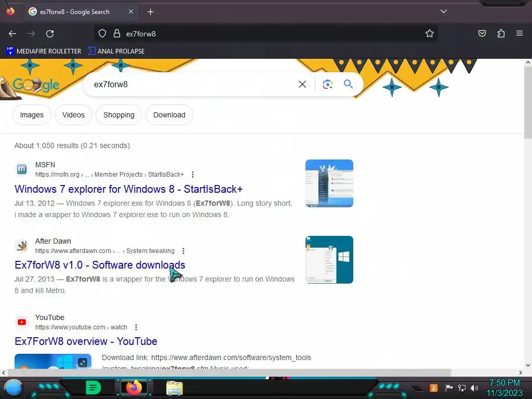Click the YouTube video preview thumbnail

tap(53, 362)
